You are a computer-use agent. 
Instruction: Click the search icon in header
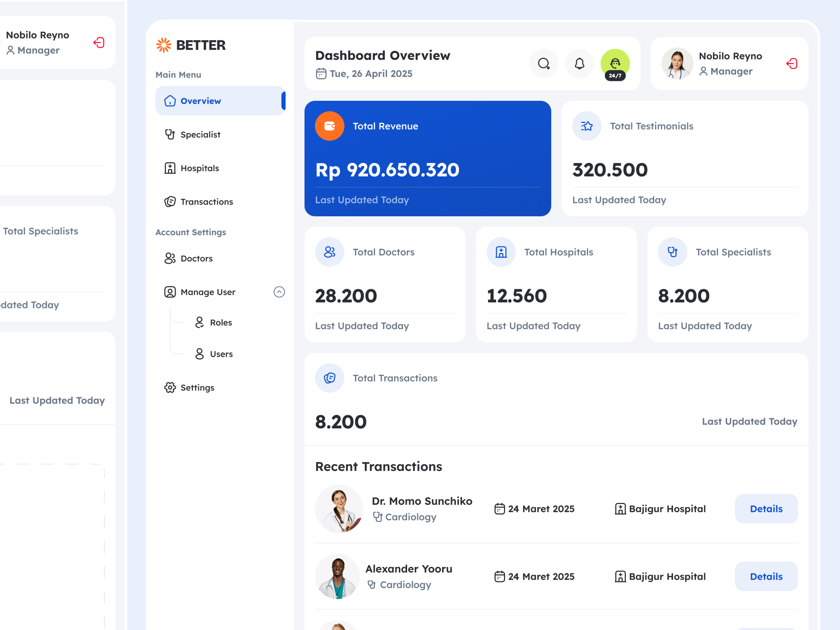(x=544, y=63)
